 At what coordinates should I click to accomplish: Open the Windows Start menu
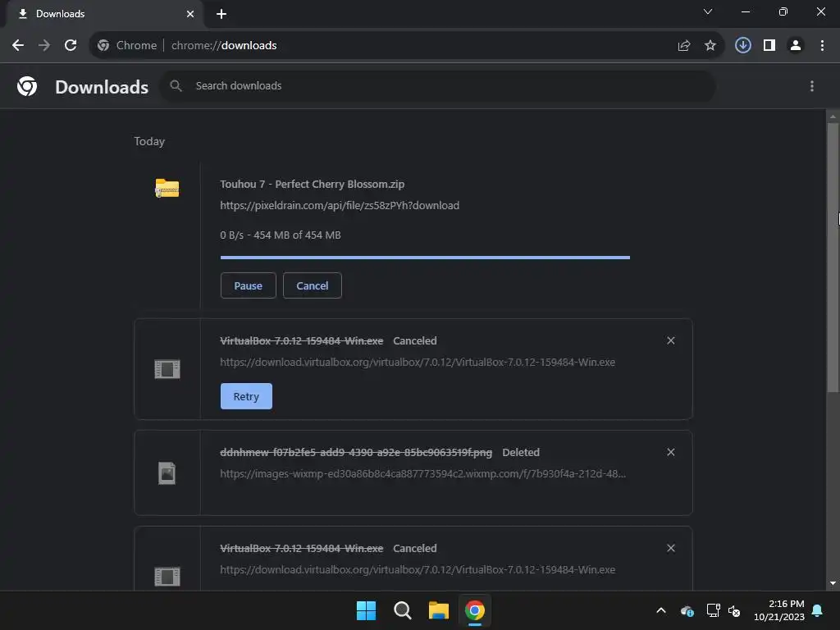pos(367,610)
